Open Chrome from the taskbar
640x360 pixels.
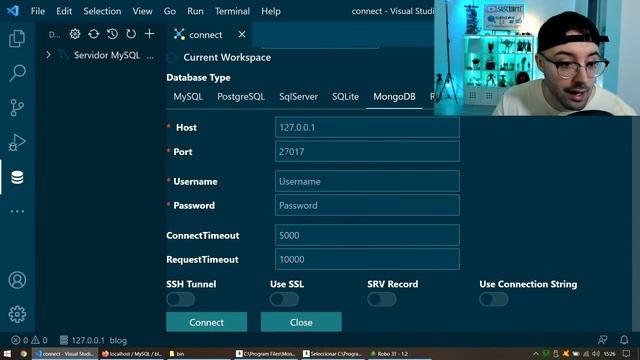point(23,353)
